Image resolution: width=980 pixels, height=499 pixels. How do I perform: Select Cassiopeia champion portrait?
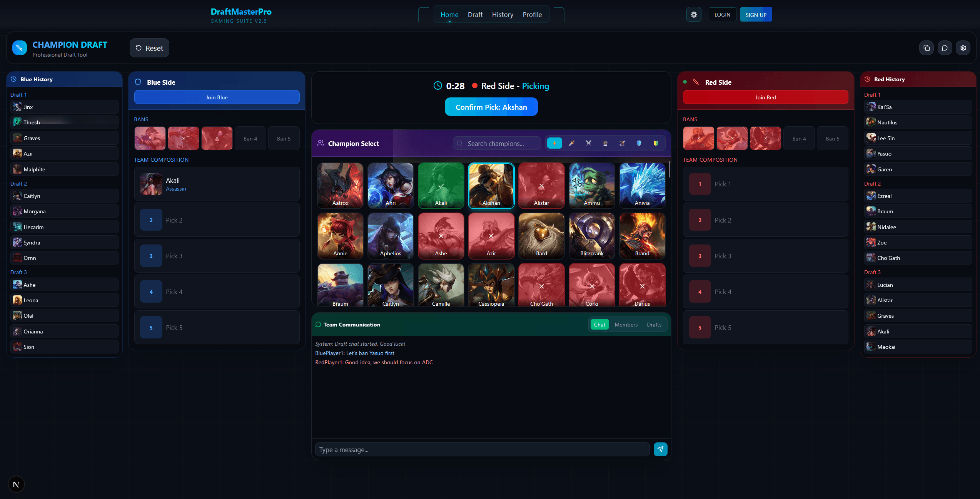coord(491,285)
